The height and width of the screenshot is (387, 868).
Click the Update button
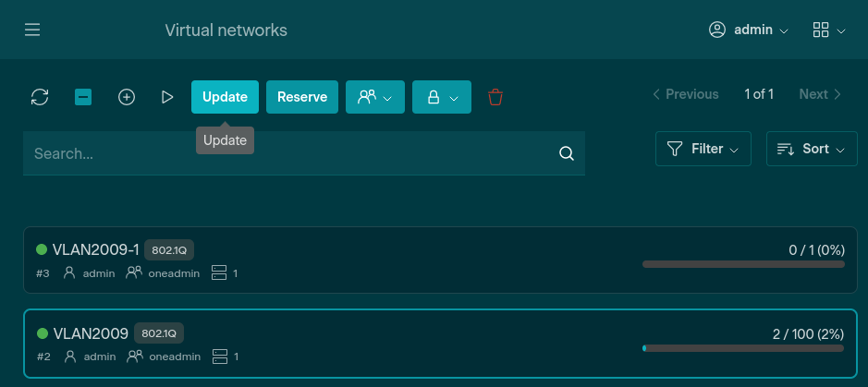pos(225,97)
